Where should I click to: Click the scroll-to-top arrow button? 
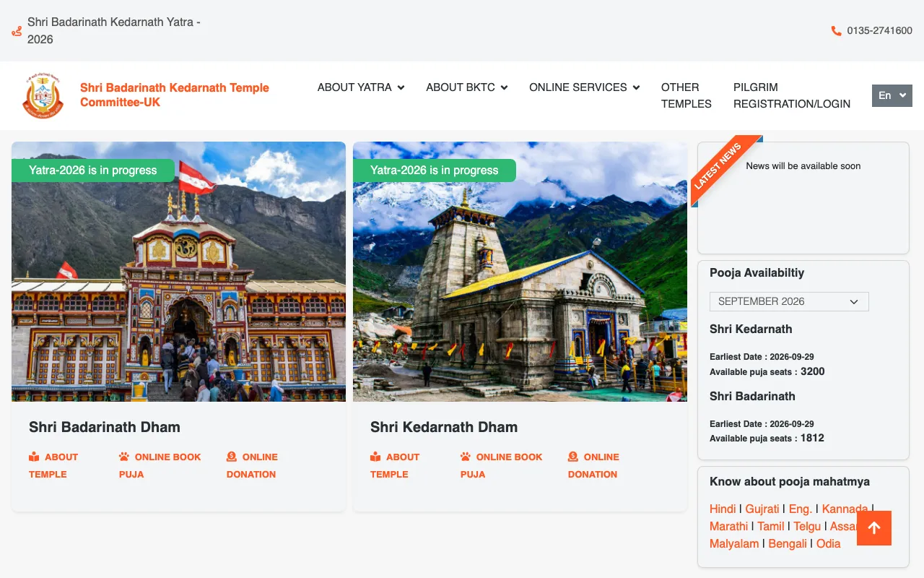coord(874,528)
